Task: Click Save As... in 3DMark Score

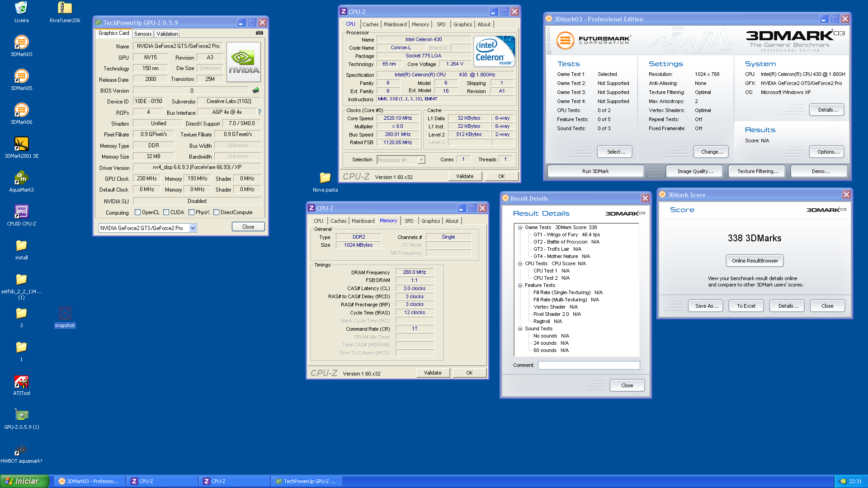Action: point(706,306)
